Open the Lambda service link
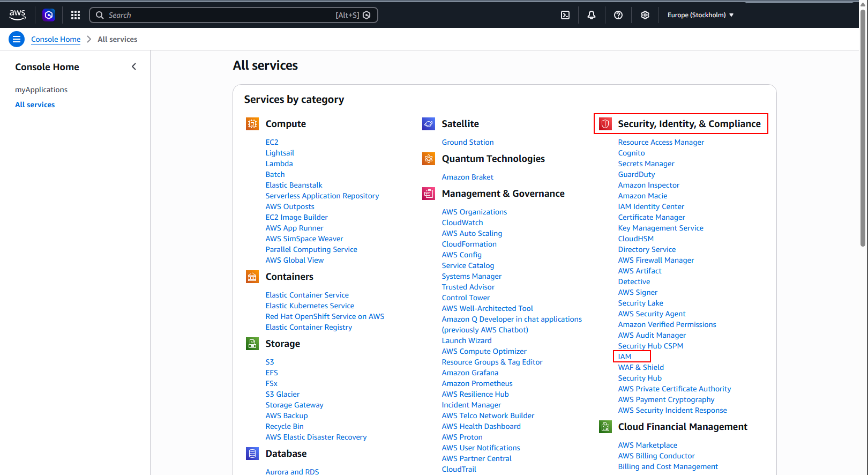This screenshot has width=868, height=475. (279, 164)
